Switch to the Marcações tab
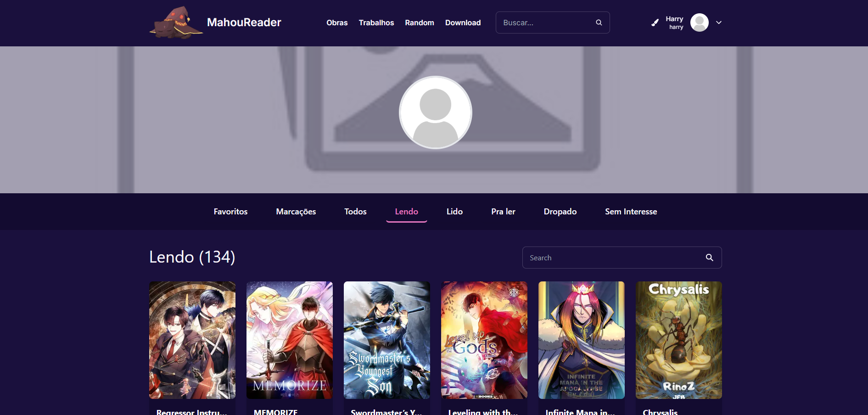This screenshot has width=868, height=415. (x=296, y=212)
